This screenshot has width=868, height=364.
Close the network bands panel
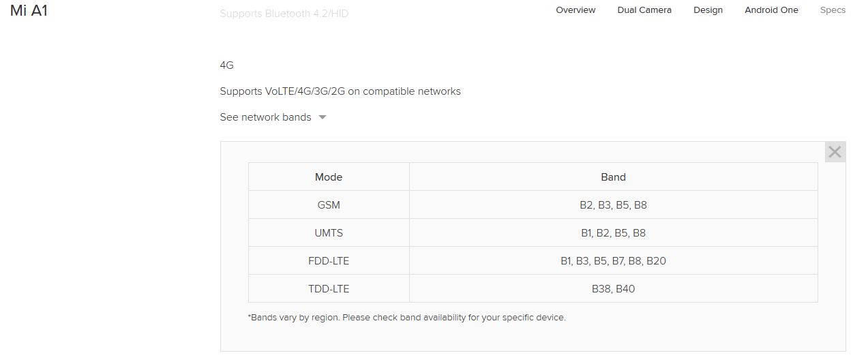[835, 152]
